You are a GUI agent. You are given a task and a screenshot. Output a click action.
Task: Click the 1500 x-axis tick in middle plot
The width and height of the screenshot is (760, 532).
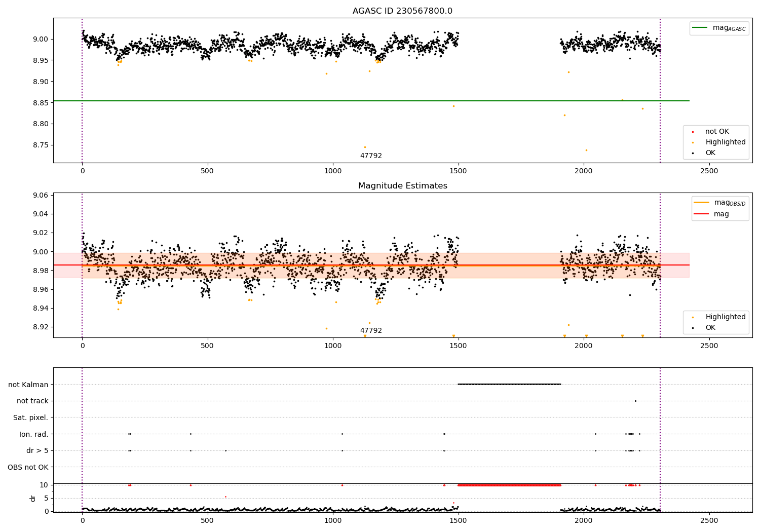pos(458,346)
